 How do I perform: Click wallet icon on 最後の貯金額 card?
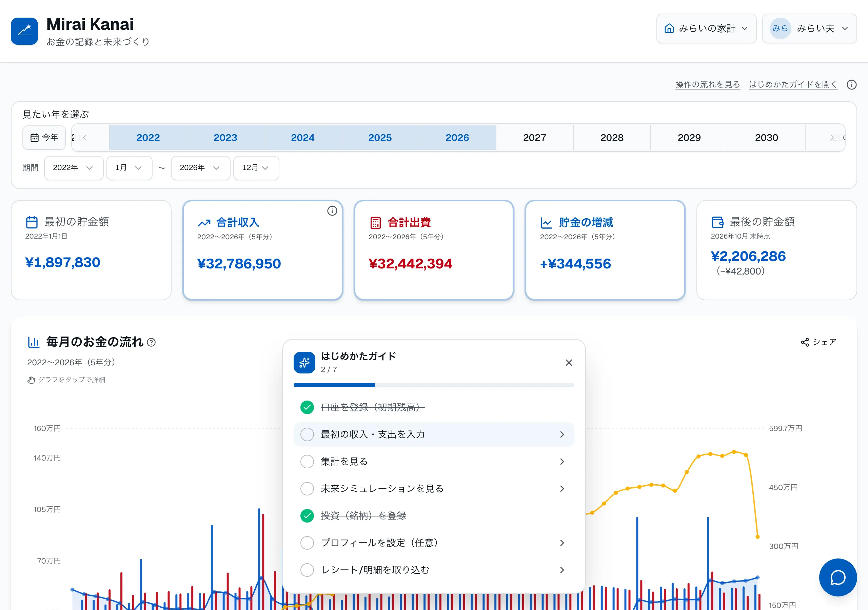point(717,222)
